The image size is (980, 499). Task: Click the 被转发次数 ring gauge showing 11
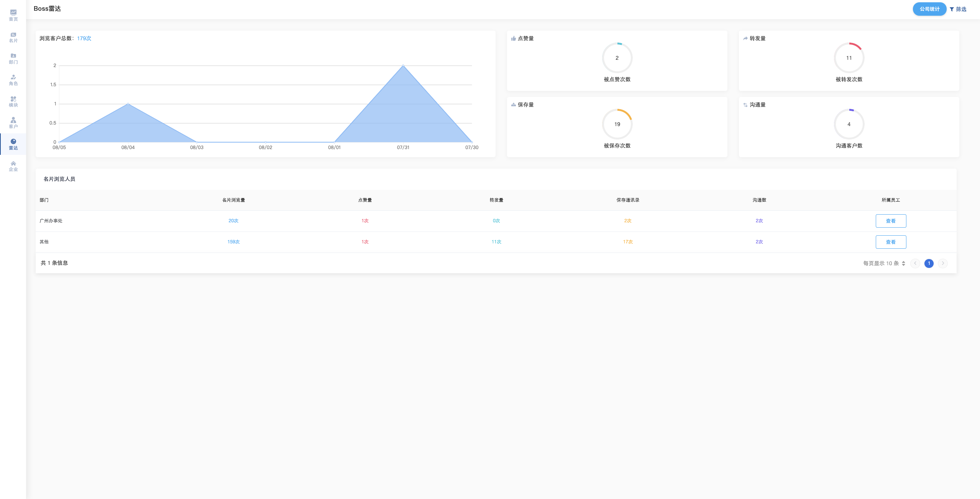[x=849, y=58]
